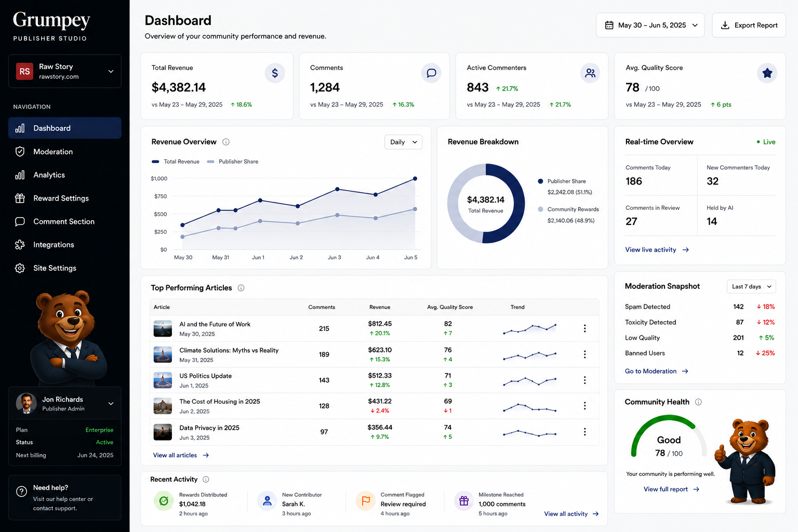
Task: Click the Export Report button
Action: tap(749, 25)
